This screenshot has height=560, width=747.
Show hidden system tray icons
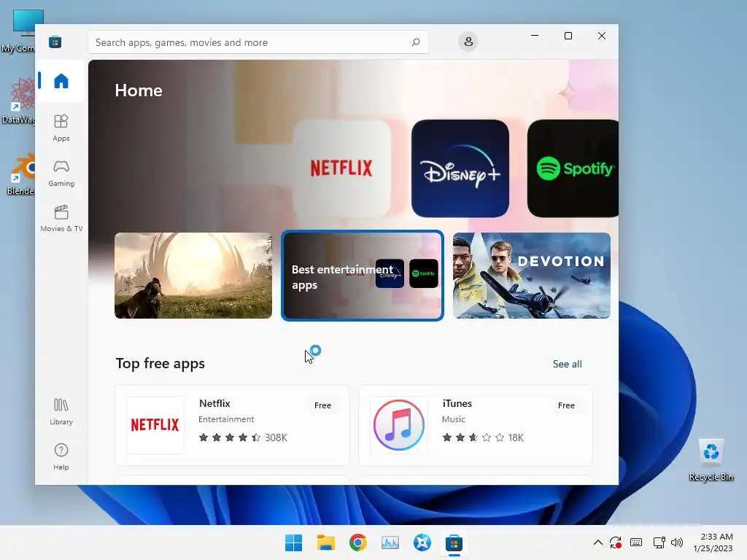pyautogui.click(x=597, y=542)
